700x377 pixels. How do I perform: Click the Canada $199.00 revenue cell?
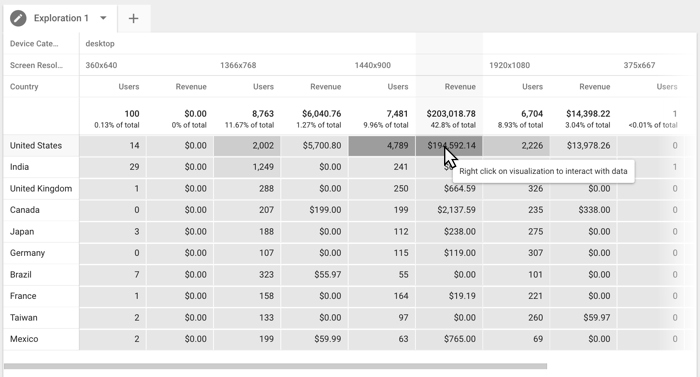click(315, 210)
